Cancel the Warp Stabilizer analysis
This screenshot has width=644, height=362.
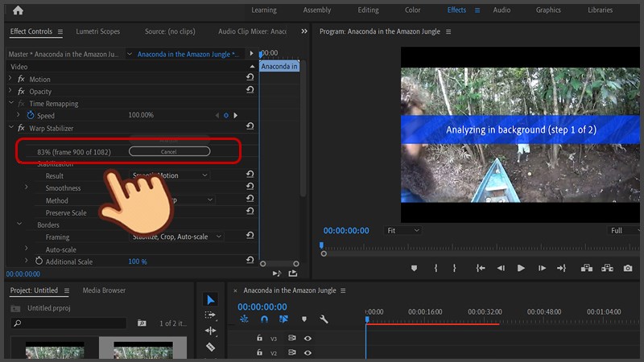[x=169, y=151]
